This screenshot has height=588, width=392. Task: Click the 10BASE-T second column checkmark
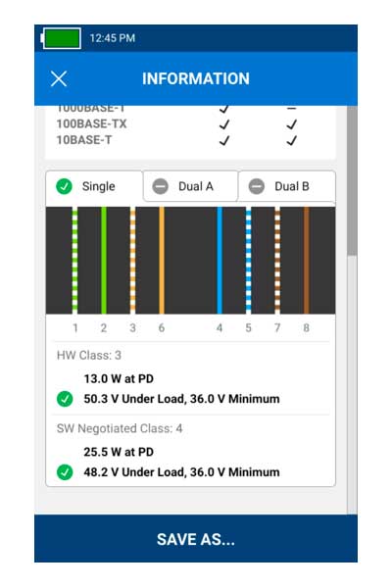(x=292, y=140)
